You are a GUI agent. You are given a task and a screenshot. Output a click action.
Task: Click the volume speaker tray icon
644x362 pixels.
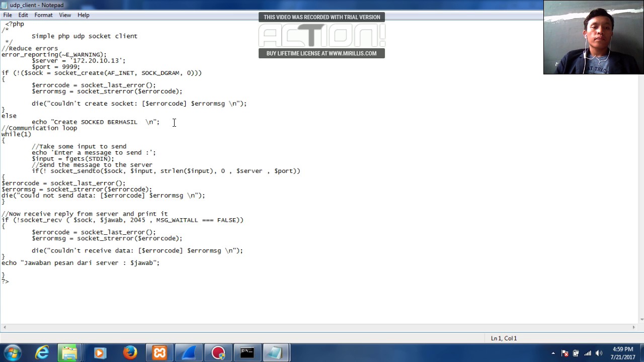tap(599, 353)
